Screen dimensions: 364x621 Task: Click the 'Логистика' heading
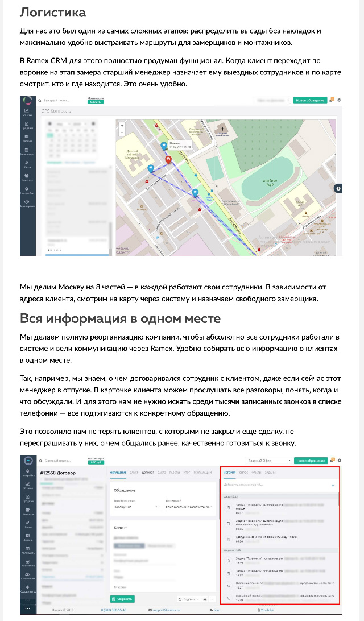[x=53, y=13]
